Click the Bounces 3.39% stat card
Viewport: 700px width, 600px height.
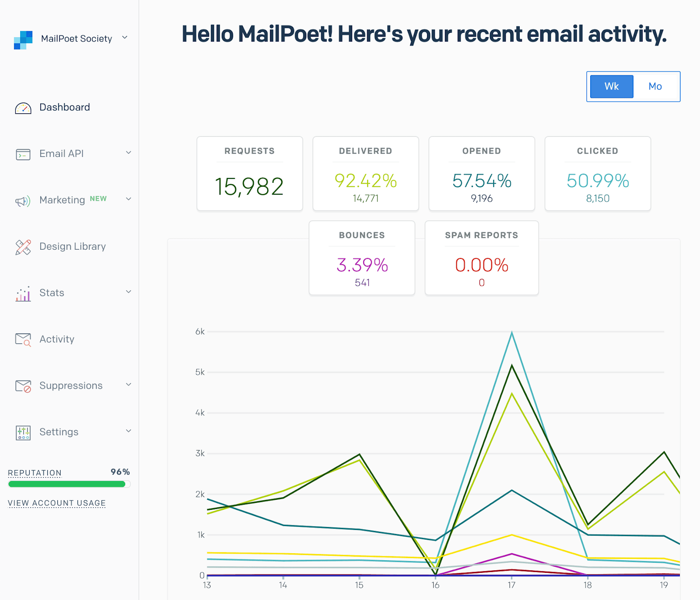tap(362, 258)
